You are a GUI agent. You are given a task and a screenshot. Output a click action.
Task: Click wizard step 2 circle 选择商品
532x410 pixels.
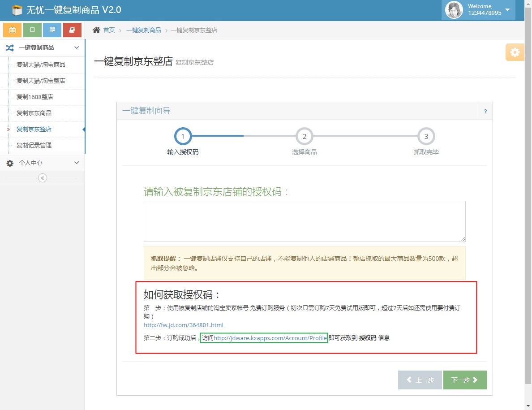(305, 136)
